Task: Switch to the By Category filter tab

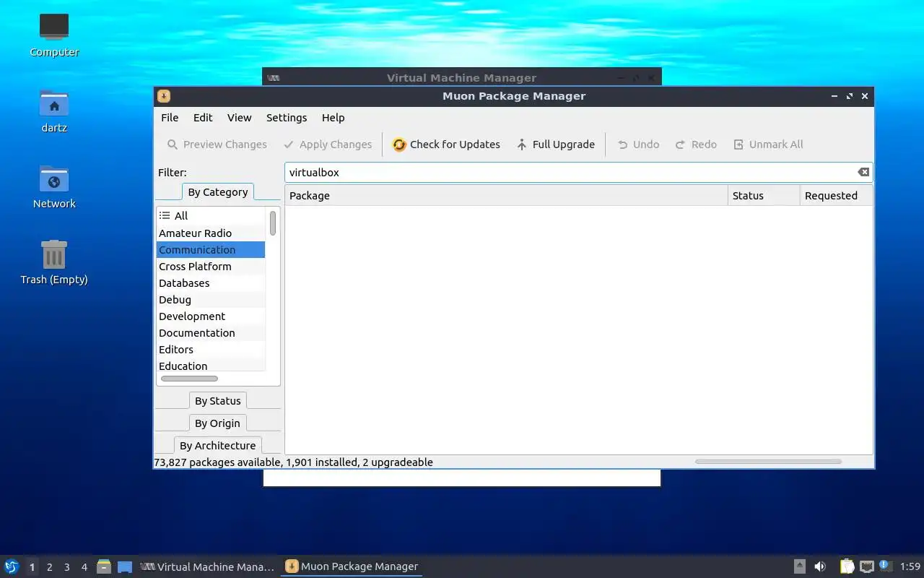Action: (x=217, y=192)
